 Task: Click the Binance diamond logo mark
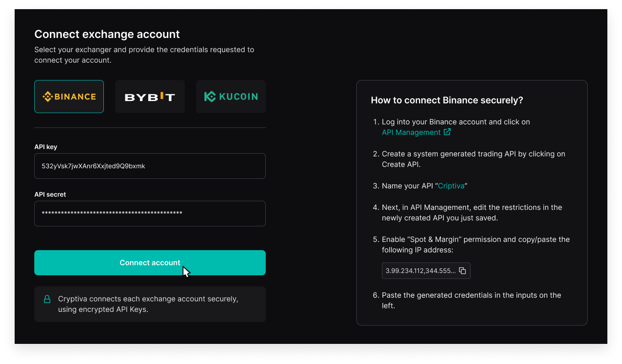(x=48, y=96)
